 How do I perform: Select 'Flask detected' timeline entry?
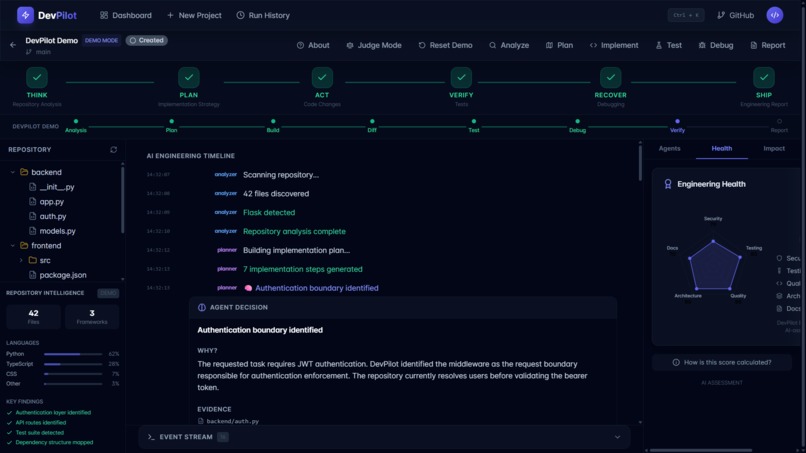tap(269, 212)
